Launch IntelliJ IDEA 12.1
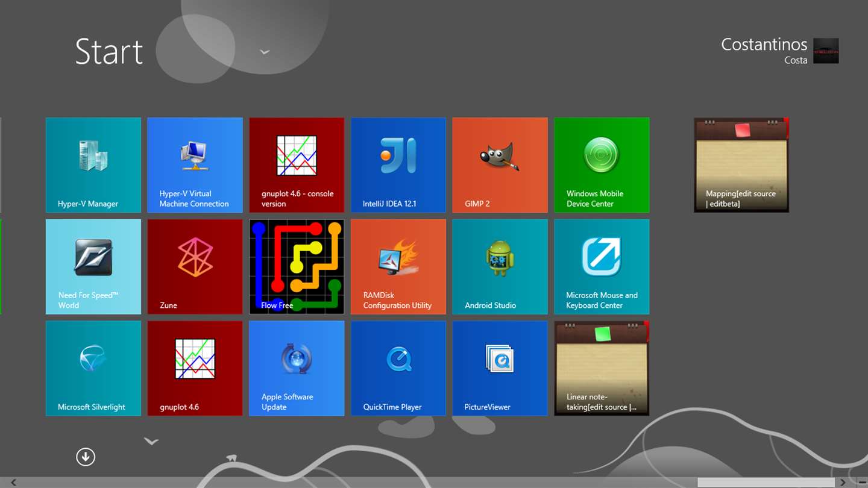The image size is (868, 488). (398, 165)
